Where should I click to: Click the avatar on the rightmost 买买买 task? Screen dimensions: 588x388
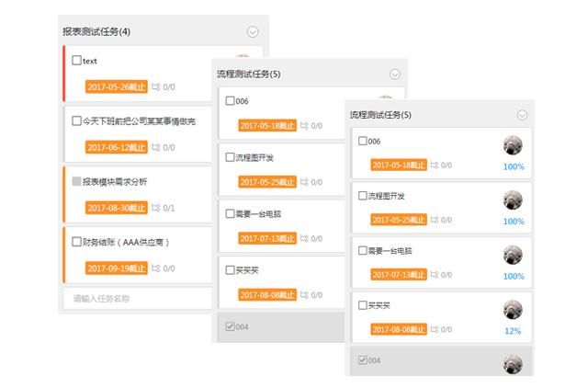[513, 310]
